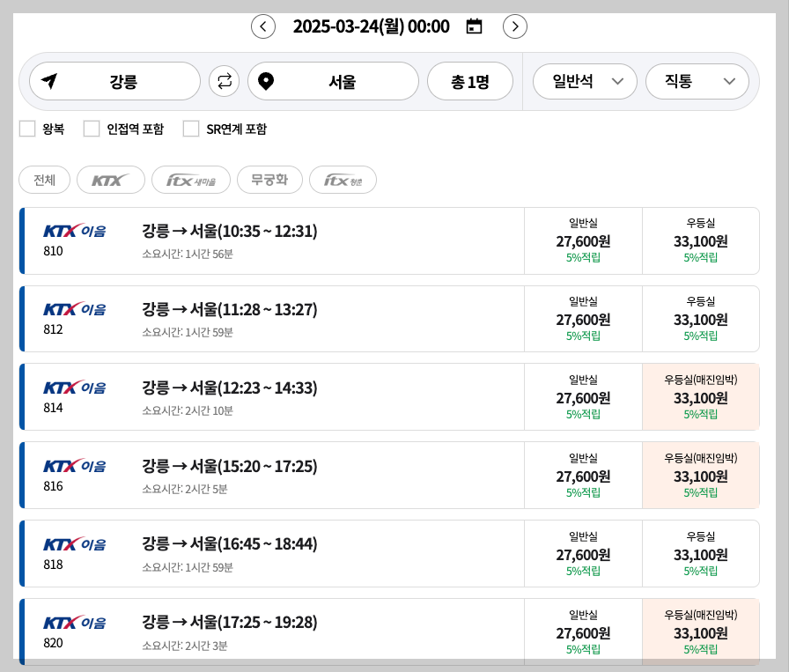789x672 pixels.
Task: Open the calendar date picker icon
Action: [x=474, y=26]
